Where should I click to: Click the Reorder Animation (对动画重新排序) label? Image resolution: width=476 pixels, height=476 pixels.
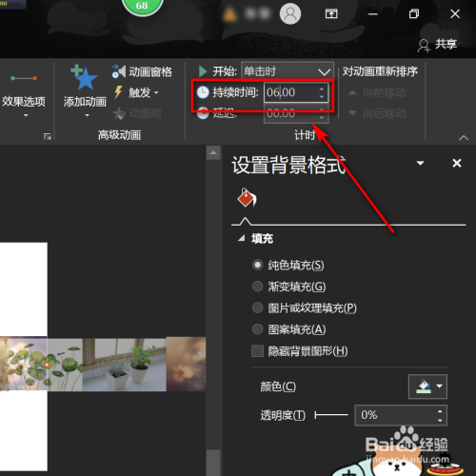click(380, 71)
